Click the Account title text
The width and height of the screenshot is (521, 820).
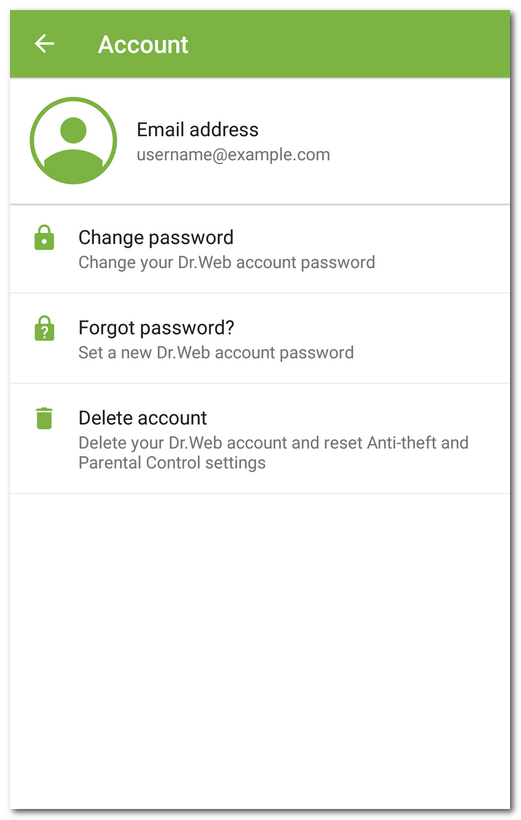(x=143, y=44)
